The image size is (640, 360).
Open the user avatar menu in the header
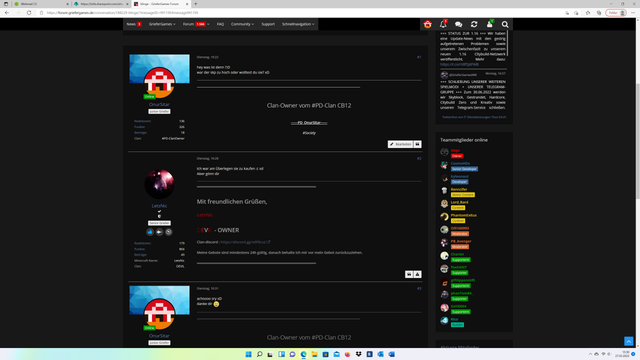pos(427,24)
